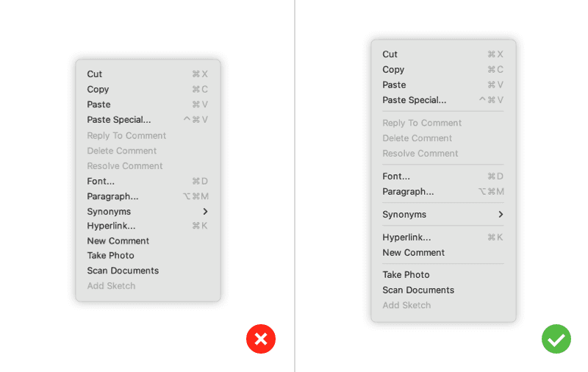The height and width of the screenshot is (372, 588).
Task: Click Hyperlink... in the left menu
Action: pyautogui.click(x=111, y=226)
